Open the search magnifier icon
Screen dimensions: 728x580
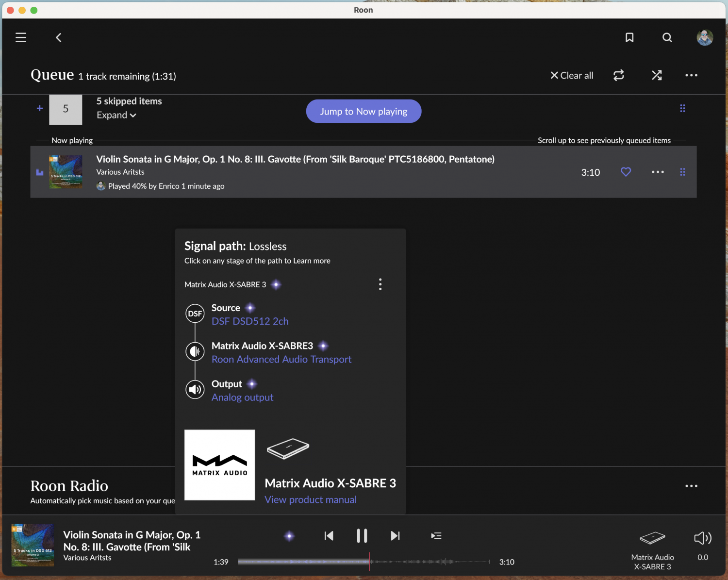667,37
